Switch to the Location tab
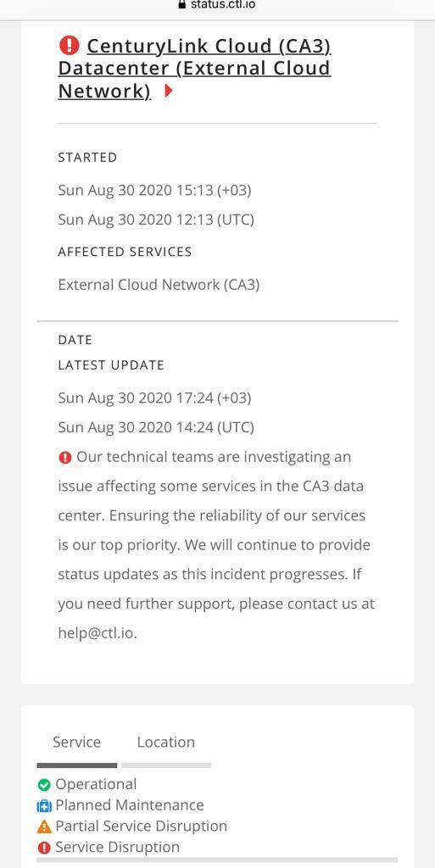The width and height of the screenshot is (435, 868). click(x=166, y=742)
